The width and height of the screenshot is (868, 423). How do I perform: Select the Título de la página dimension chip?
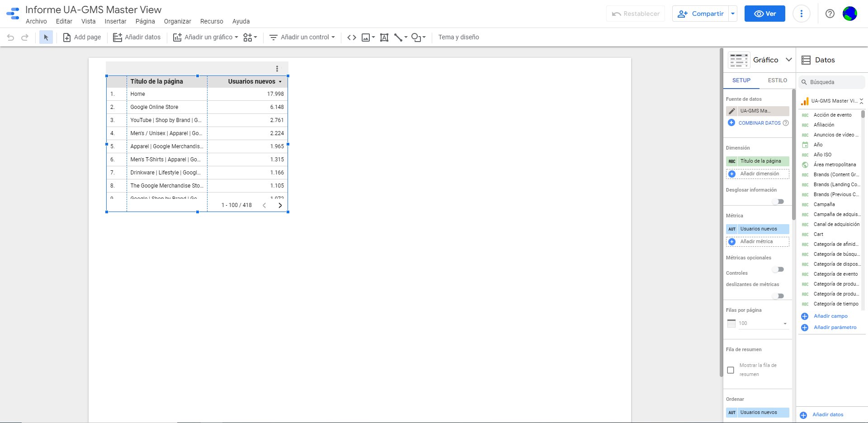758,161
